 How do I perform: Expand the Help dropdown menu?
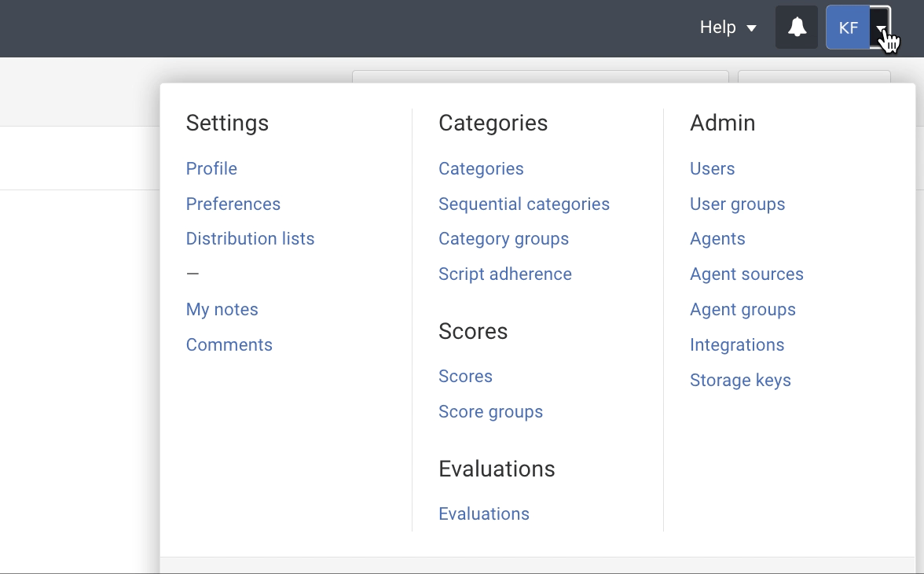pos(728,28)
